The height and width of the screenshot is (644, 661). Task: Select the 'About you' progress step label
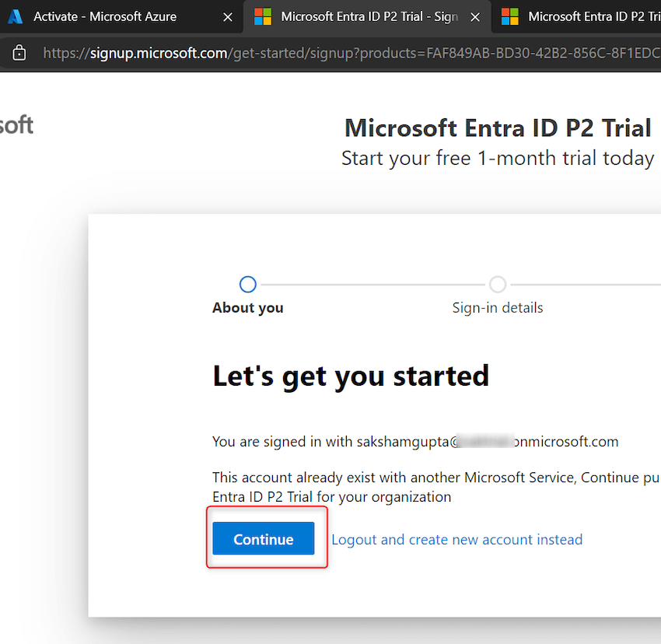click(x=247, y=307)
